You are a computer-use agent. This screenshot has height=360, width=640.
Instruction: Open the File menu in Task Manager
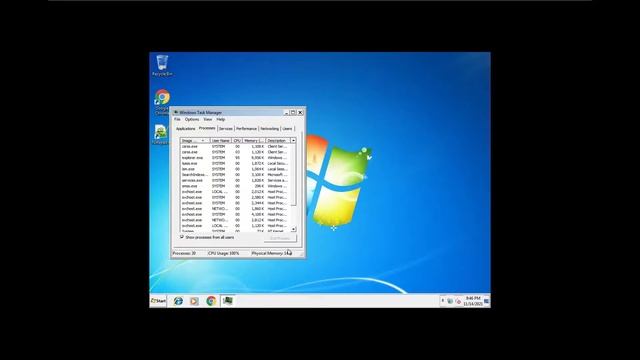[x=177, y=120]
